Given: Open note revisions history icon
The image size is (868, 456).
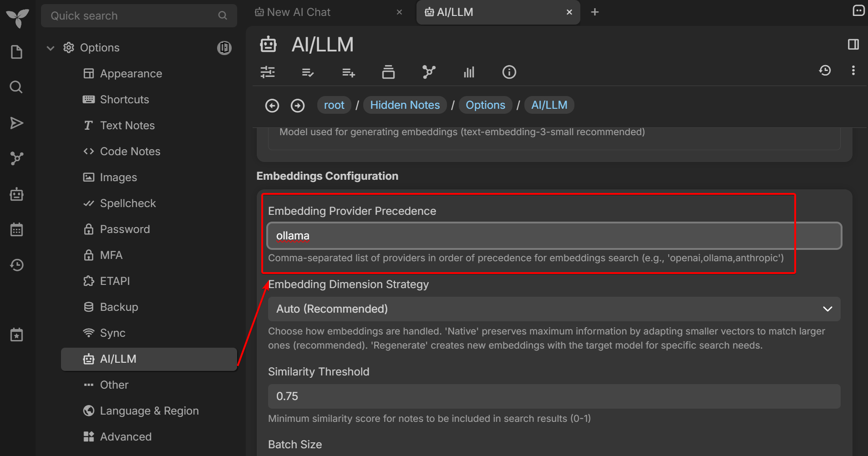Looking at the screenshot, I should [825, 71].
